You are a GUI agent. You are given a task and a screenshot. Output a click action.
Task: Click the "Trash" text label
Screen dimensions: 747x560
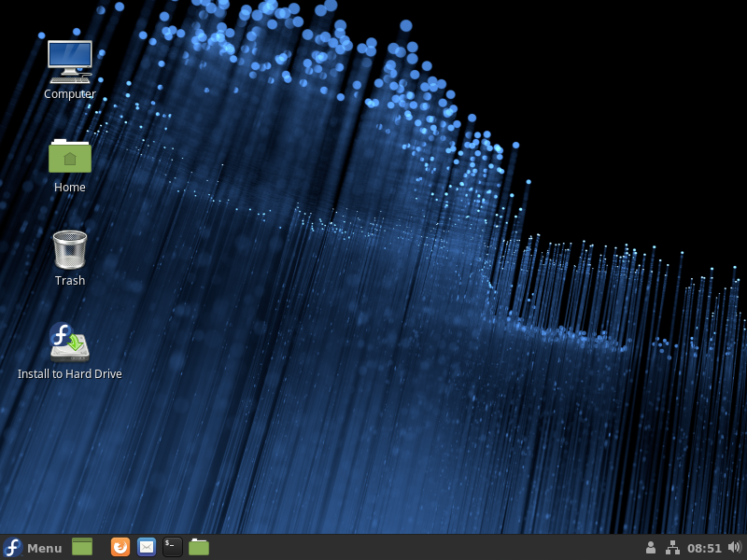(x=70, y=281)
